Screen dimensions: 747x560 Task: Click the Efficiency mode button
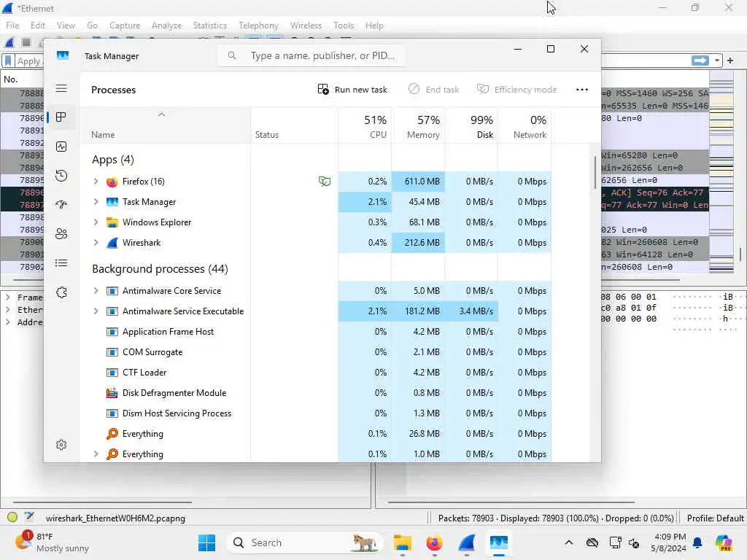click(517, 90)
